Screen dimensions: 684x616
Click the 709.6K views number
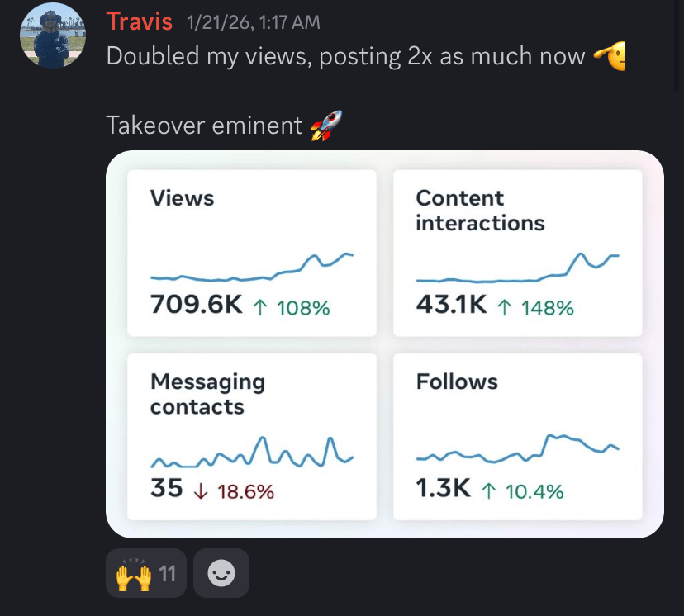pos(197,306)
